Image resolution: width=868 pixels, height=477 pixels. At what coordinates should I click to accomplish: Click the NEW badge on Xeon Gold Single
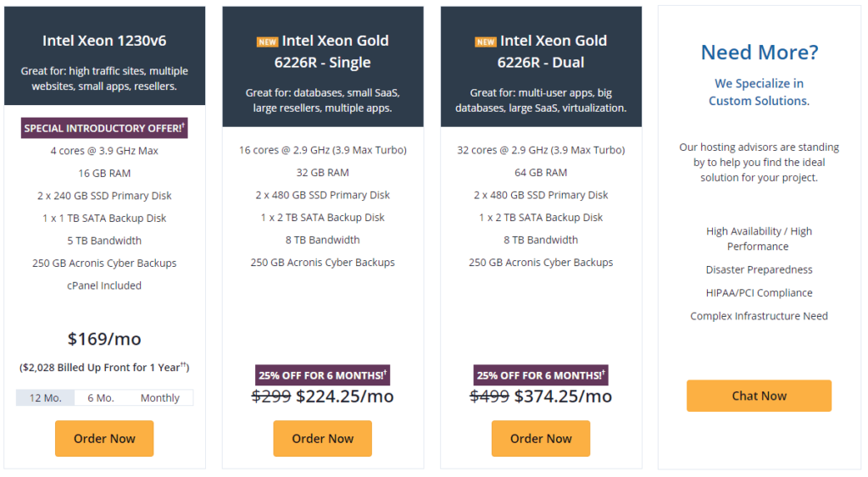267,42
